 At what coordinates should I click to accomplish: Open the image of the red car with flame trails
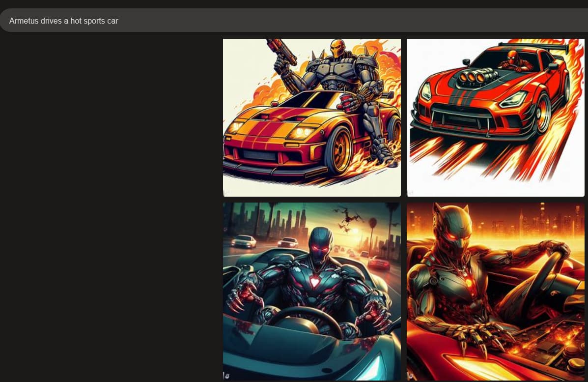pyautogui.click(x=495, y=118)
